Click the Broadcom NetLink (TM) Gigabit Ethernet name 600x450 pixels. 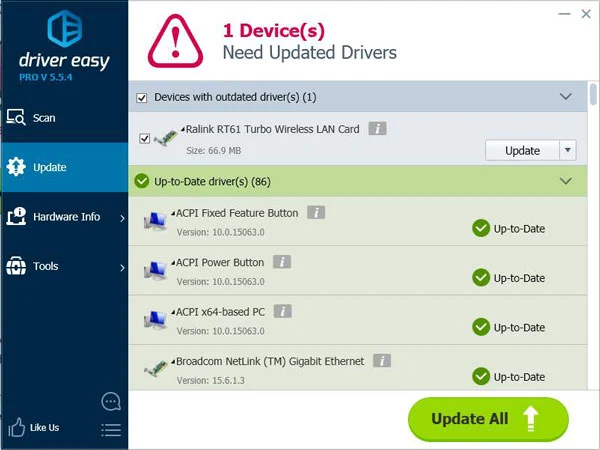tap(270, 361)
